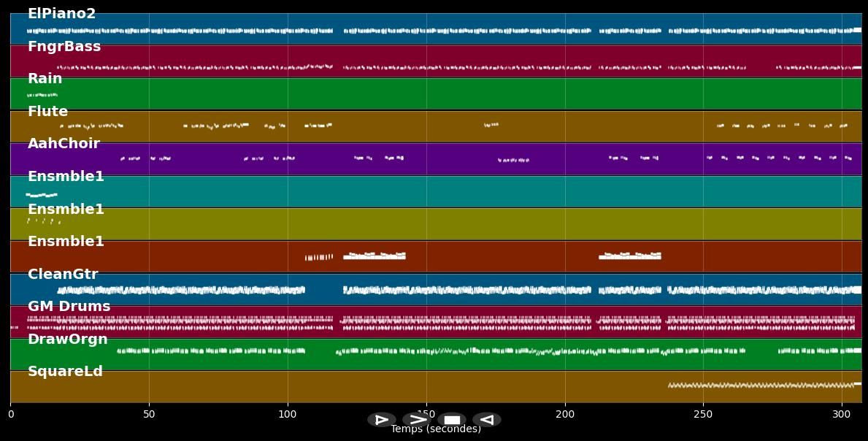Select the ElPiano2 track label

61,14
